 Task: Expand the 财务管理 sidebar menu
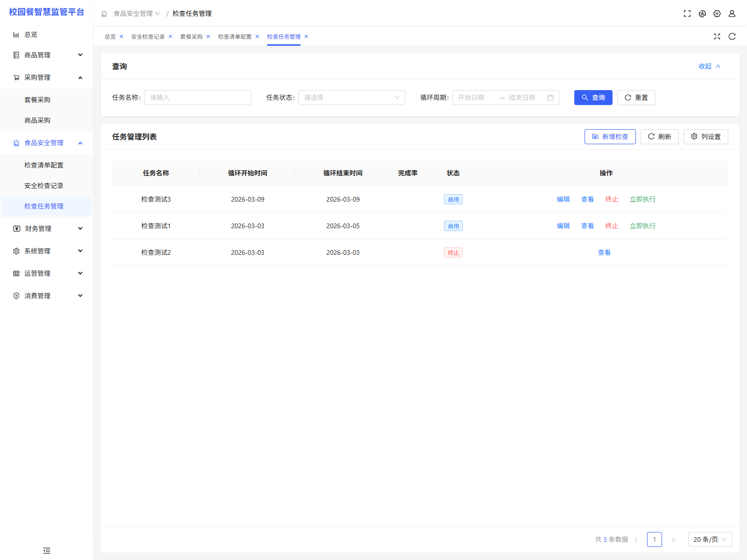coord(47,229)
